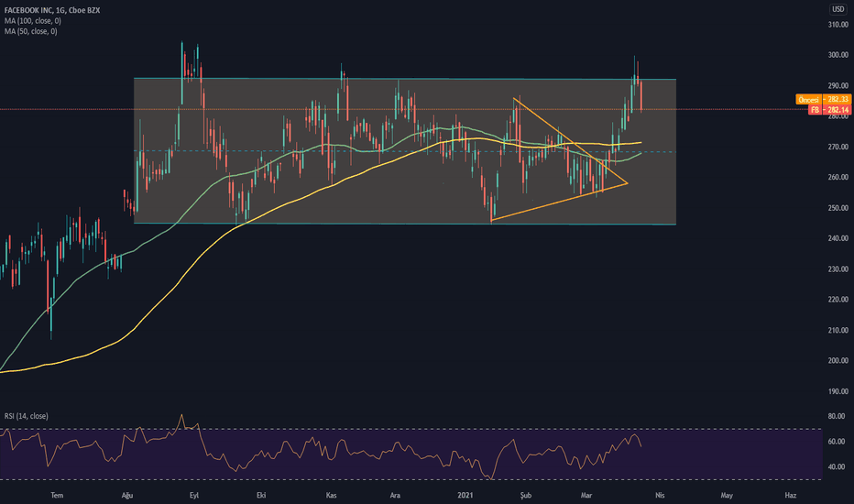The width and height of the screenshot is (854, 504).
Task: Click the Ağu month label on time axis
Action: point(126,495)
